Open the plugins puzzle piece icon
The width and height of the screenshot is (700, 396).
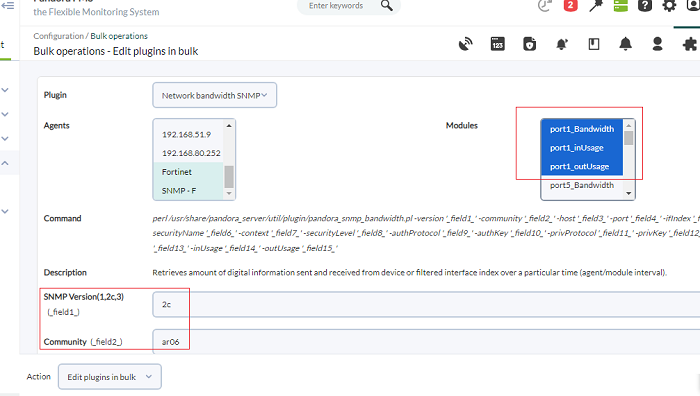pyautogui.click(x=690, y=44)
